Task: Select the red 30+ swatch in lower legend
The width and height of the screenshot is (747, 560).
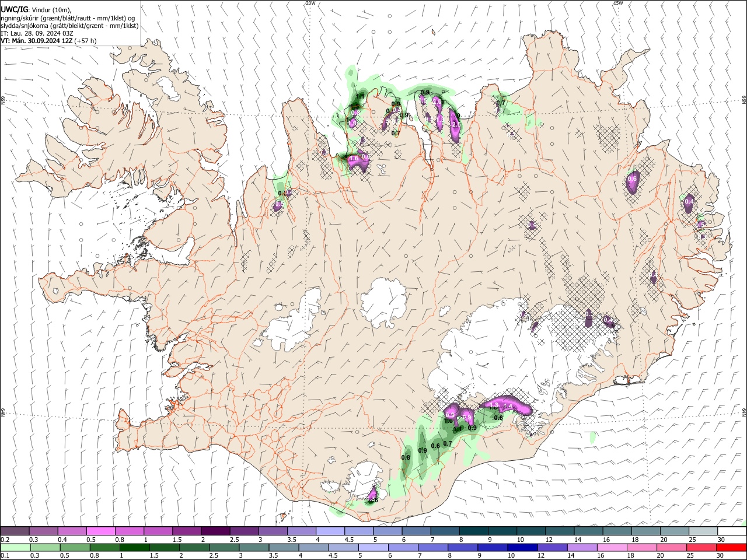Action: (731, 548)
